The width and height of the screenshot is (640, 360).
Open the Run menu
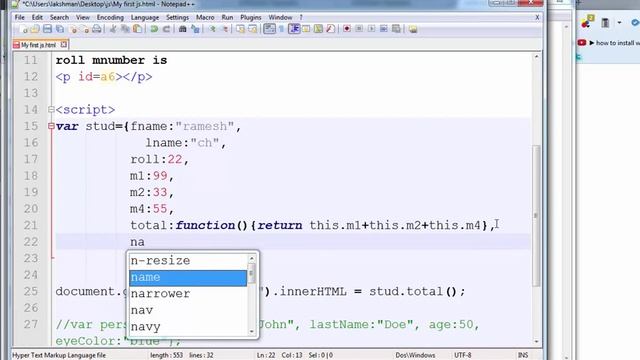[x=227, y=18]
